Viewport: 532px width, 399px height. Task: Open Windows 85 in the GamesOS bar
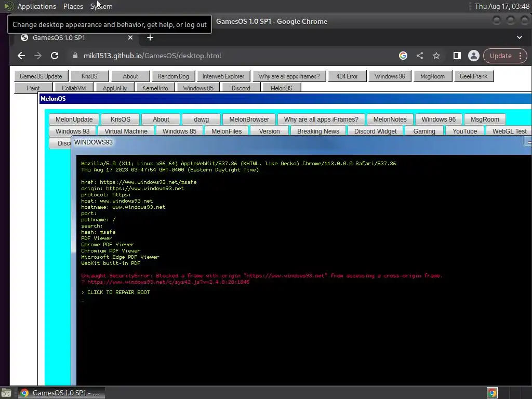[198, 88]
